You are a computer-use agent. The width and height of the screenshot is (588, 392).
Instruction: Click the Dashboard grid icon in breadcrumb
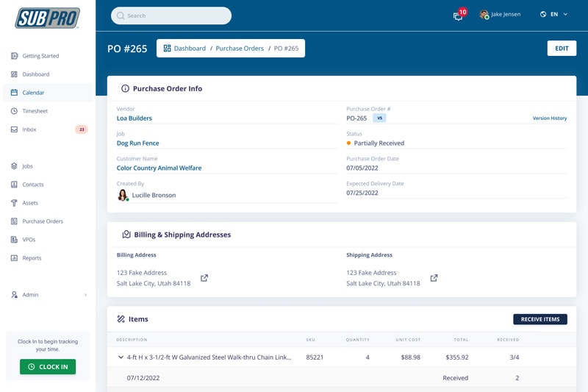pos(168,49)
